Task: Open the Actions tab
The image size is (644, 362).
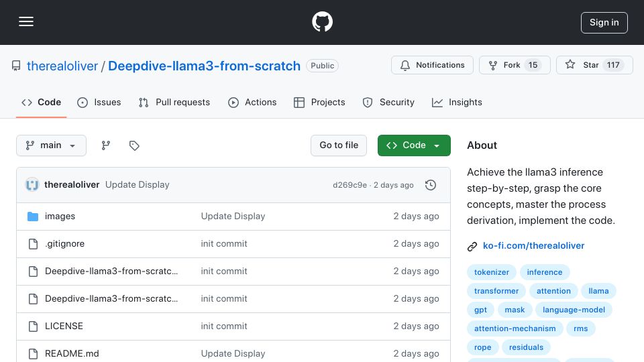Action: tap(252, 102)
